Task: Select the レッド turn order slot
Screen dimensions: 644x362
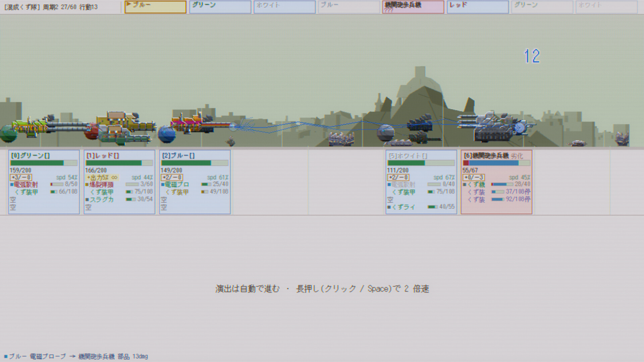Action: coord(478,7)
